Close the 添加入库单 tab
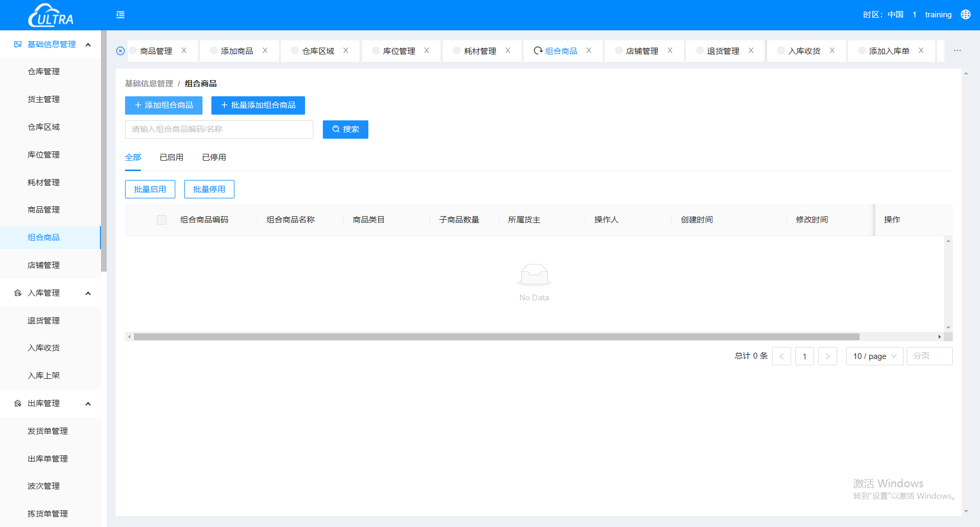This screenshot has width=980, height=527. point(921,51)
